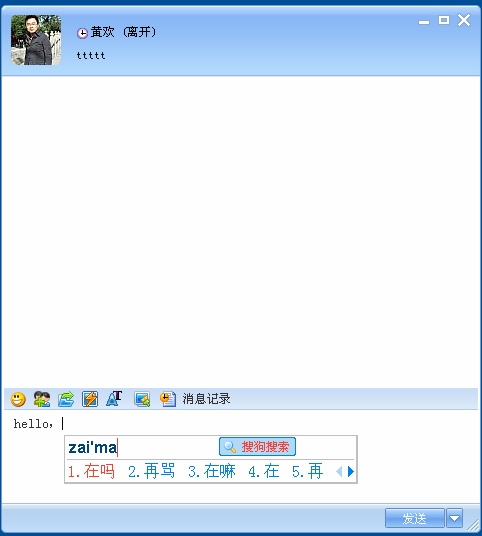The width and height of the screenshot is (482, 536).
Task: Go to previous candidate page arrow
Action: point(339,472)
